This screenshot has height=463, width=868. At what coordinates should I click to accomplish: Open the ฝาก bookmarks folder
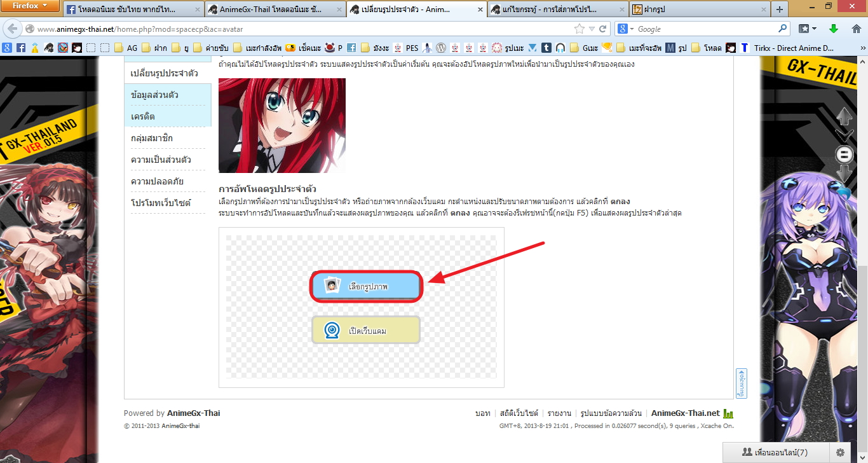pyautogui.click(x=154, y=48)
